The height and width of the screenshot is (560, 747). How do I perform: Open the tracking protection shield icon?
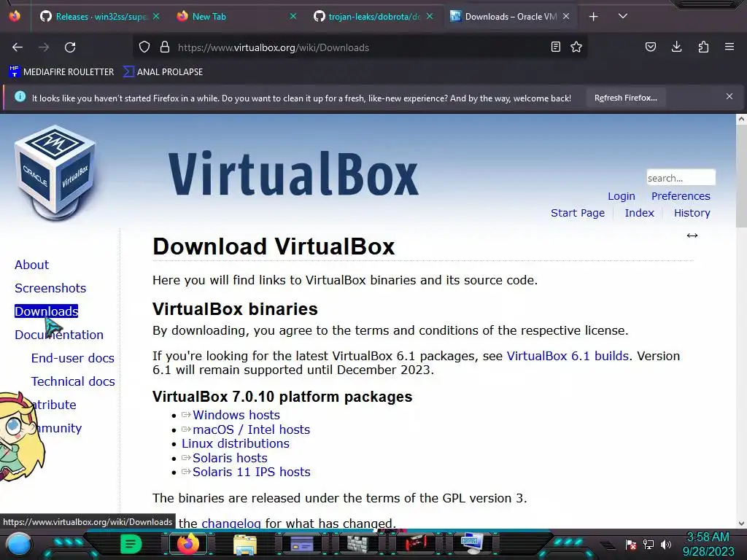pos(144,47)
